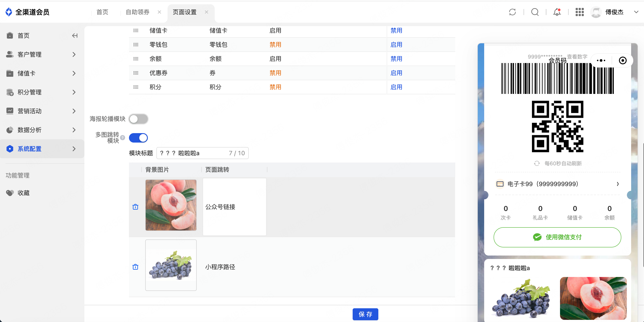Open the apps grid icon
The image size is (644, 322).
coord(580,12)
